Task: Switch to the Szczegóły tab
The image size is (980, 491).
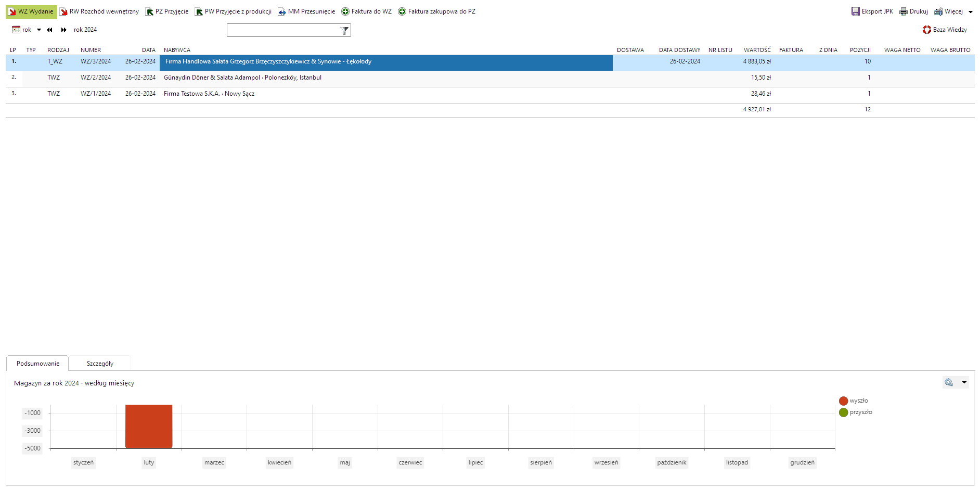Action: click(100, 364)
